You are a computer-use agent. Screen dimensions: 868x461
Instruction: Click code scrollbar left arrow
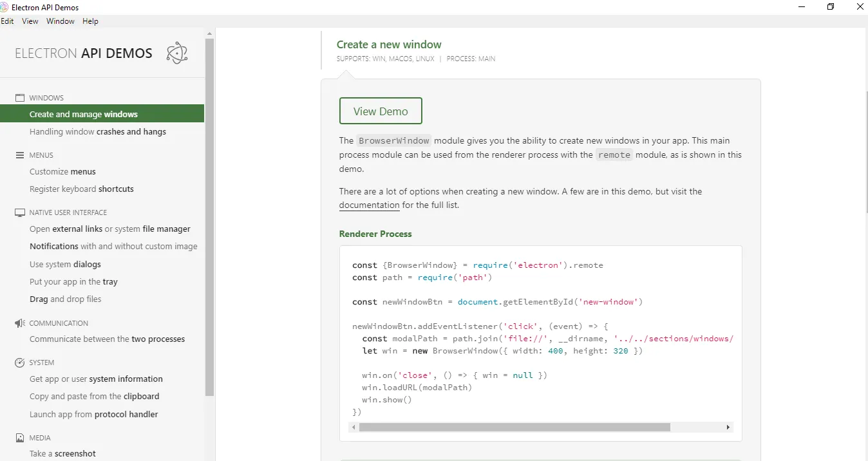[x=354, y=427]
